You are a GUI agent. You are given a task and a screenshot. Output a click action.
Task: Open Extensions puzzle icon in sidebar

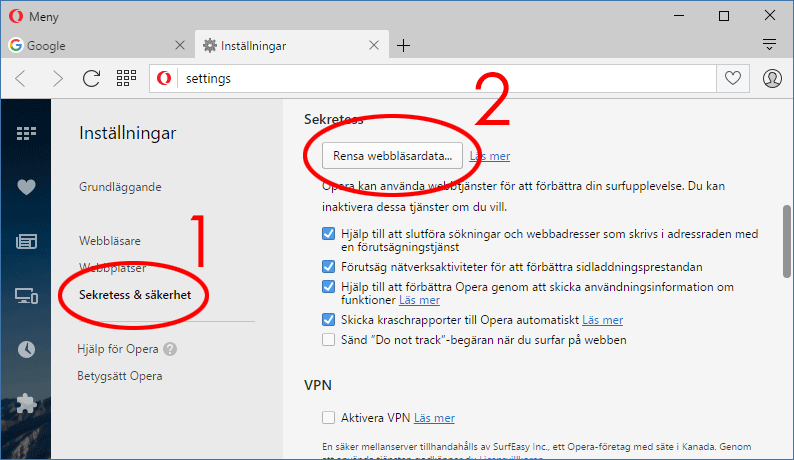pyautogui.click(x=26, y=403)
